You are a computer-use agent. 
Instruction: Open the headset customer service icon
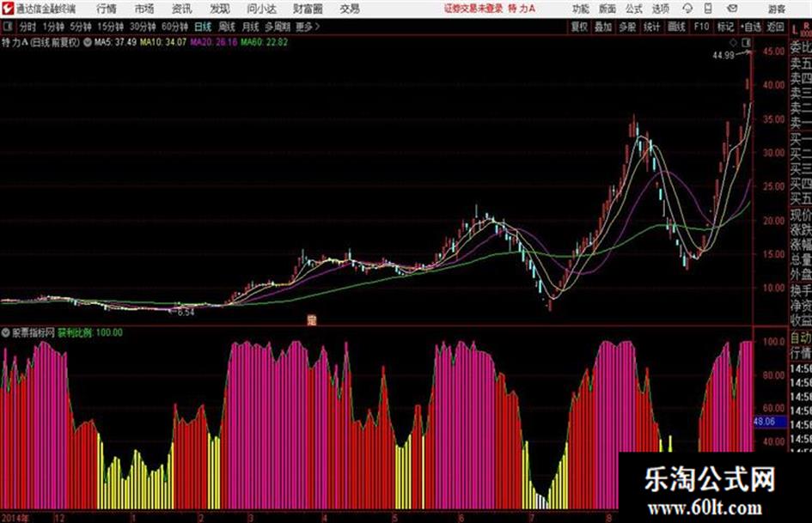(x=687, y=9)
